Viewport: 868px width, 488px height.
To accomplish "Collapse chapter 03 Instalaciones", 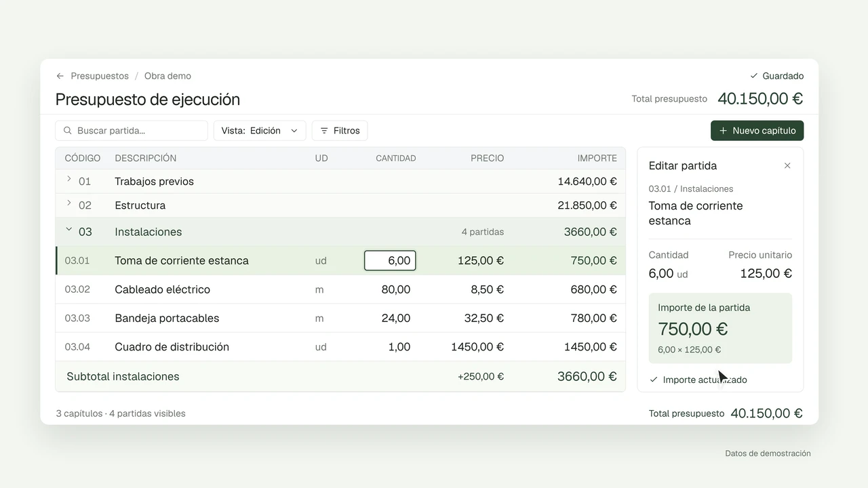I will click(x=68, y=229).
